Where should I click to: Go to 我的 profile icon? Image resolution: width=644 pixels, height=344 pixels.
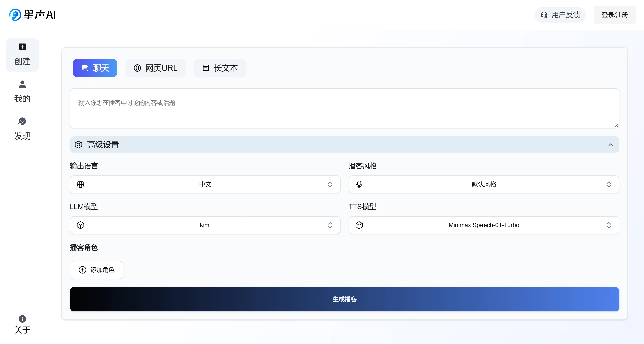pyautogui.click(x=22, y=84)
